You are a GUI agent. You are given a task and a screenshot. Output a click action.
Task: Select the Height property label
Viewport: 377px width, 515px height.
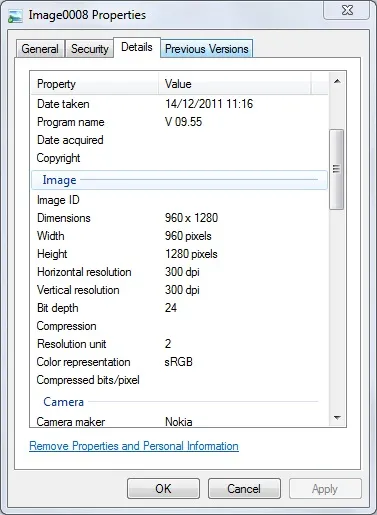52,254
